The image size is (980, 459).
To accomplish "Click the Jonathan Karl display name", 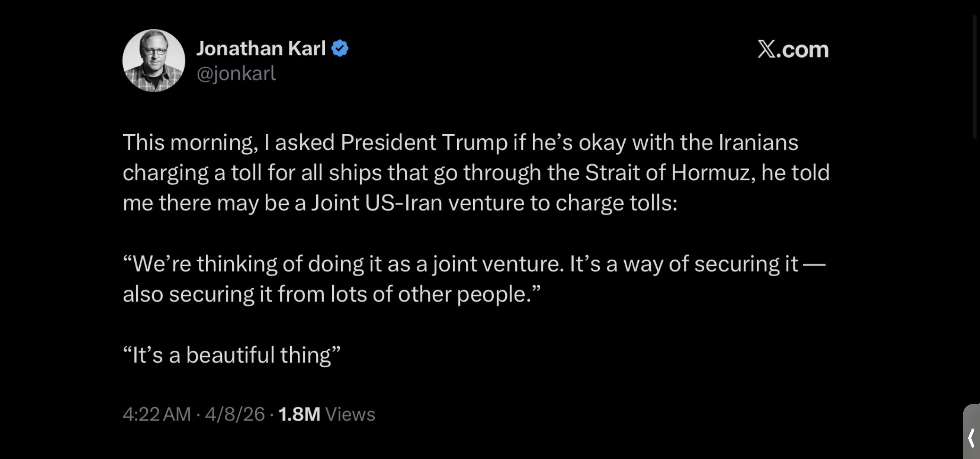I will (x=261, y=49).
